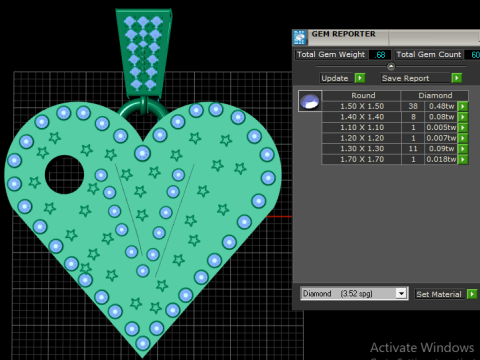Select the gem at the heart's bottom tip
480x360 pixels.
pyautogui.click(x=143, y=343)
